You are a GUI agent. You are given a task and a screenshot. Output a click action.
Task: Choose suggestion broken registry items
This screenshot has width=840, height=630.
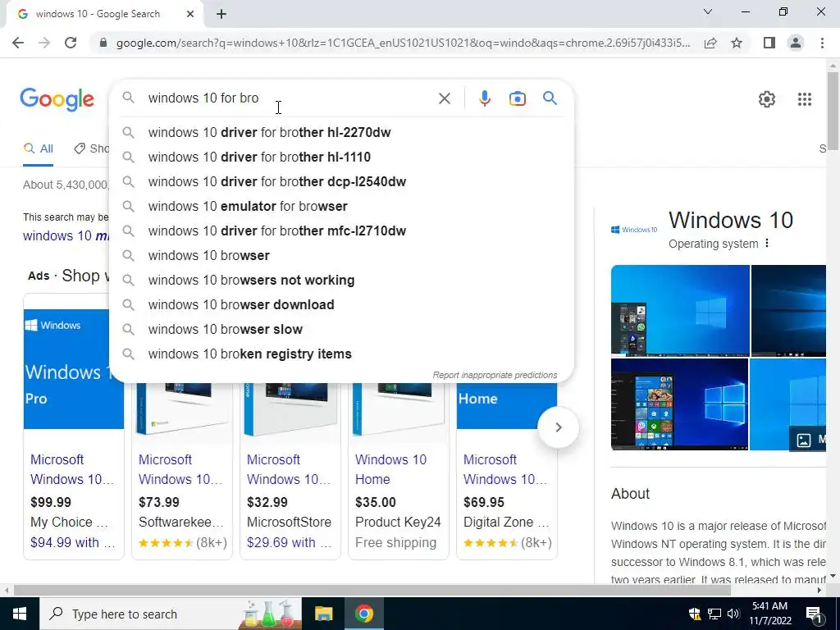(x=341, y=354)
